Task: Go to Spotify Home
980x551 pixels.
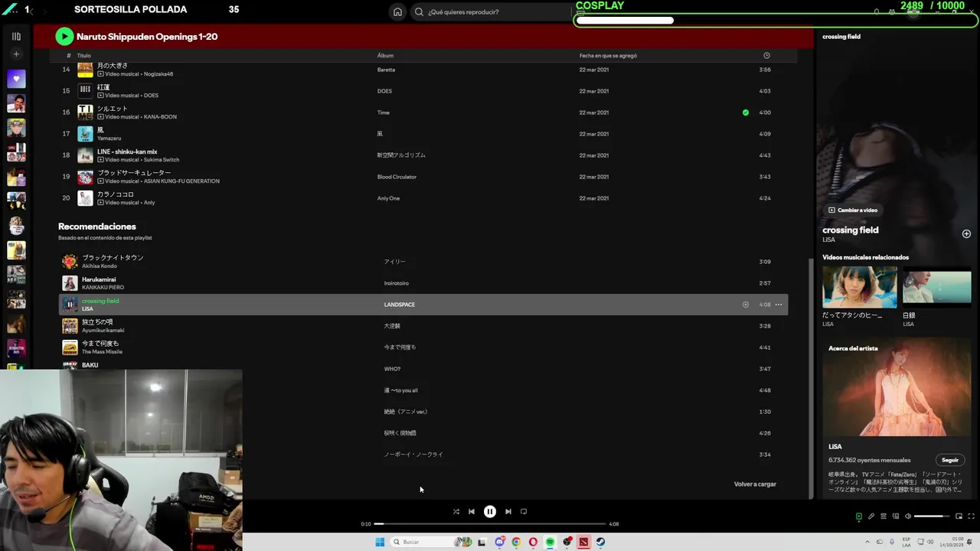Action: click(397, 11)
